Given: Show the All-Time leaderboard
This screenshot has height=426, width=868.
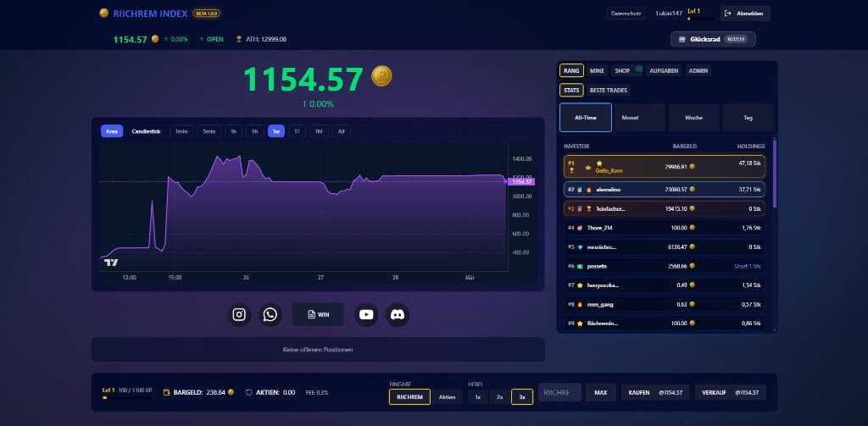Looking at the screenshot, I should point(586,117).
